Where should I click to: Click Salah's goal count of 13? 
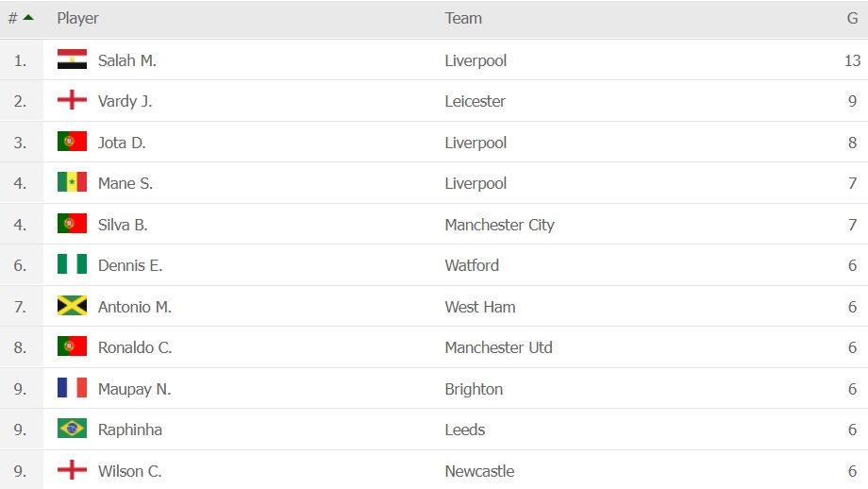tap(852, 60)
